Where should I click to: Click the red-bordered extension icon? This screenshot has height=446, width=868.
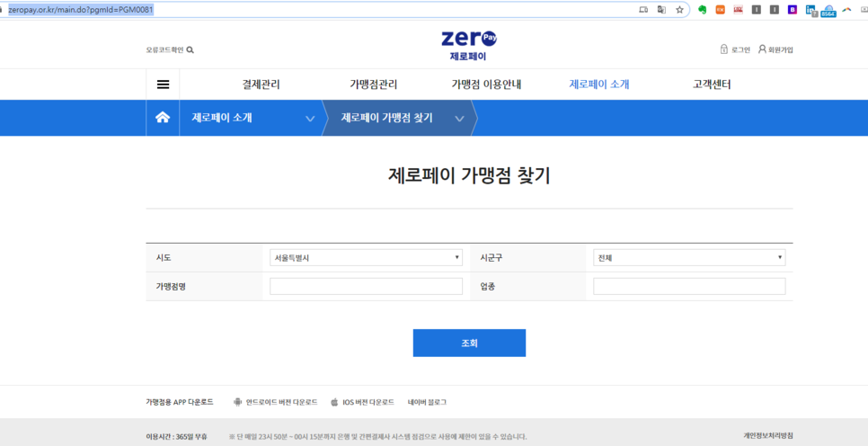point(739,10)
